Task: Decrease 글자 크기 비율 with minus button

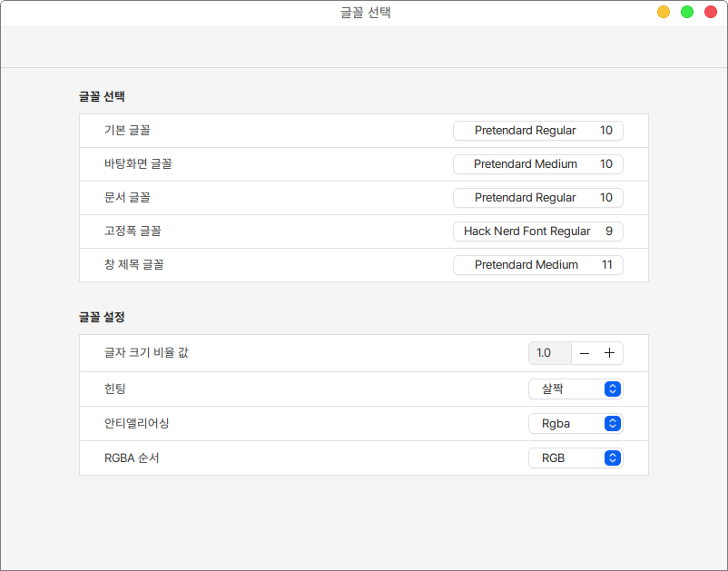Action: (x=585, y=353)
